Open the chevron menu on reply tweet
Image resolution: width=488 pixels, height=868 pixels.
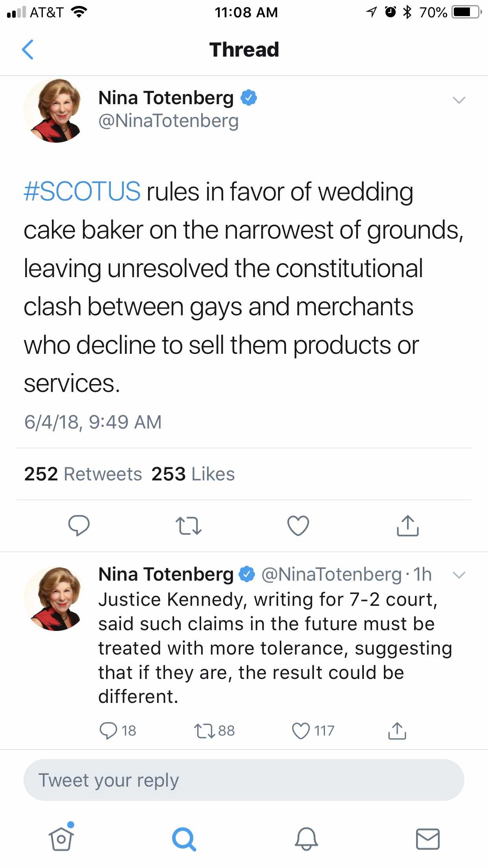(x=459, y=575)
